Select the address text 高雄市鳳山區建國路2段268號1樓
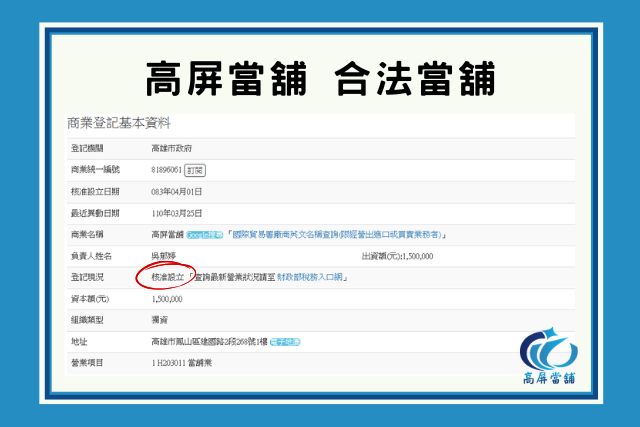This screenshot has height=427, width=640. pyautogui.click(x=209, y=342)
